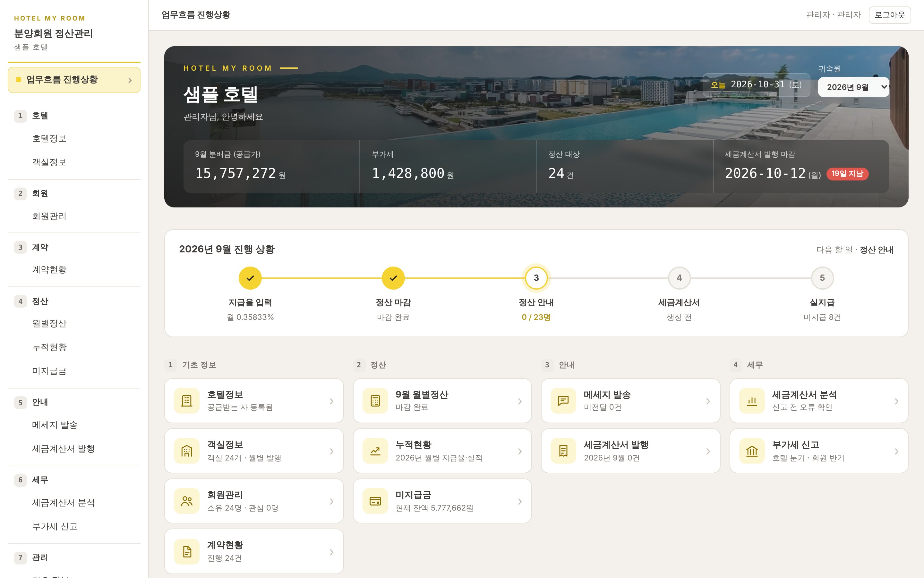The image size is (924, 578).
Task: Click the 미지급금 card wallet icon
Action: 375,501
